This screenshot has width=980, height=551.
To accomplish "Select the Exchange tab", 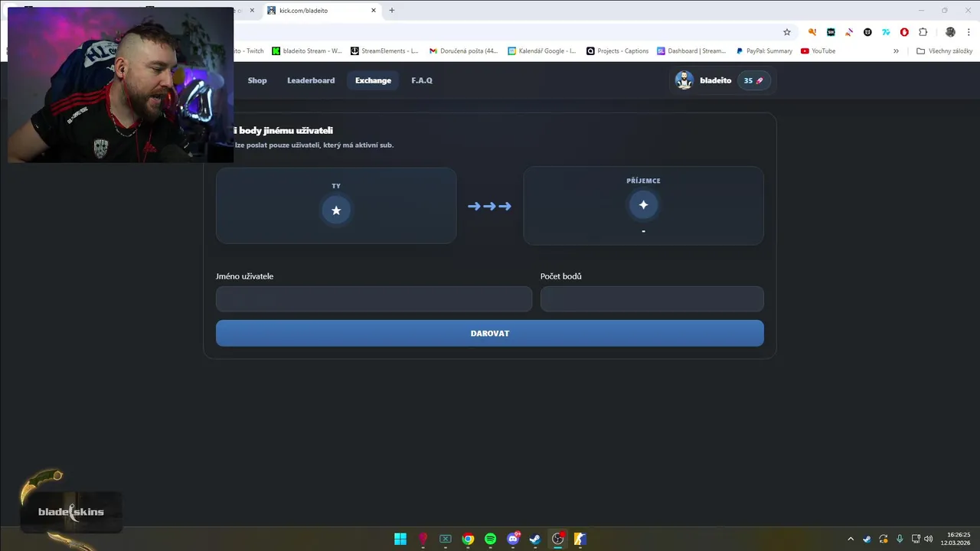I will pyautogui.click(x=373, y=80).
